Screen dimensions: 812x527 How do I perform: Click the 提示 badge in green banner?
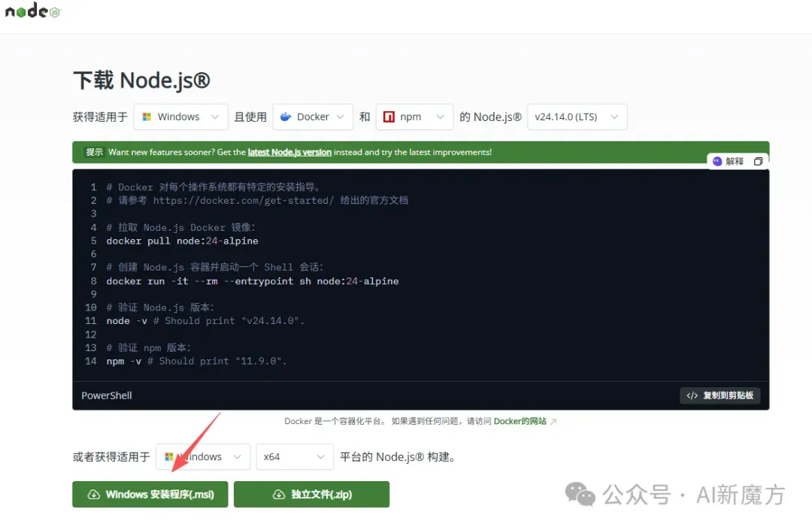pos(94,152)
